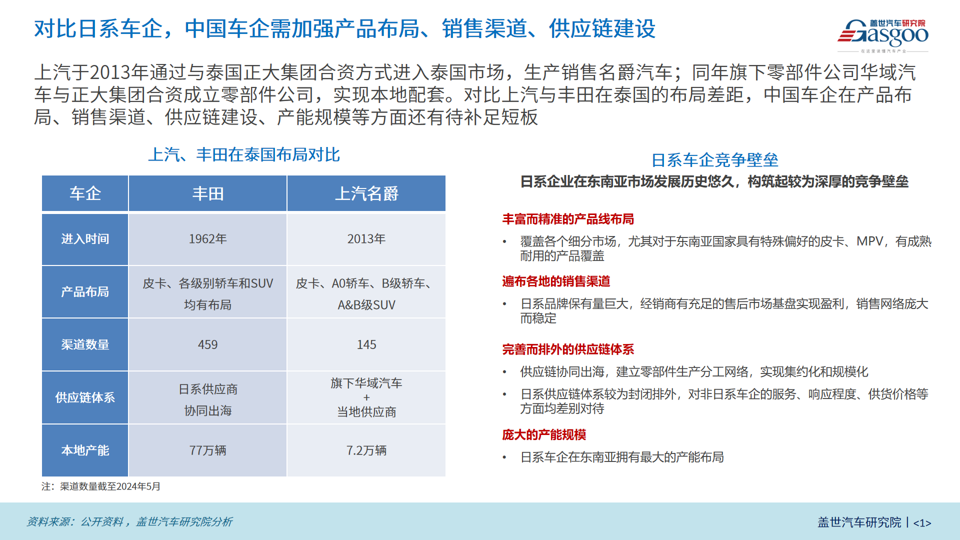The width and height of the screenshot is (960, 540).
Task: Click the footer text 盖世汽车研究院
Action: click(859, 522)
